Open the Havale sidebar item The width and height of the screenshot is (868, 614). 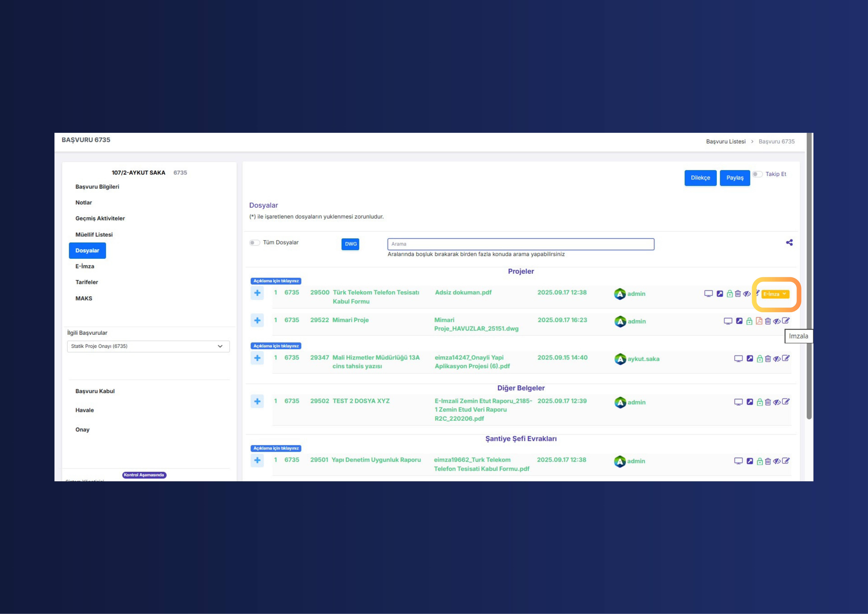pyautogui.click(x=85, y=410)
